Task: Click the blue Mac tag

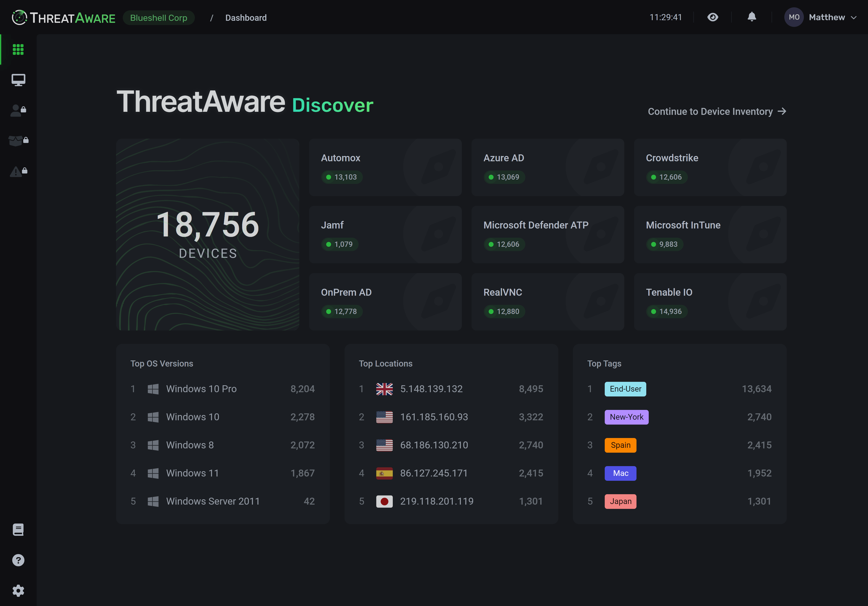Action: tap(620, 473)
